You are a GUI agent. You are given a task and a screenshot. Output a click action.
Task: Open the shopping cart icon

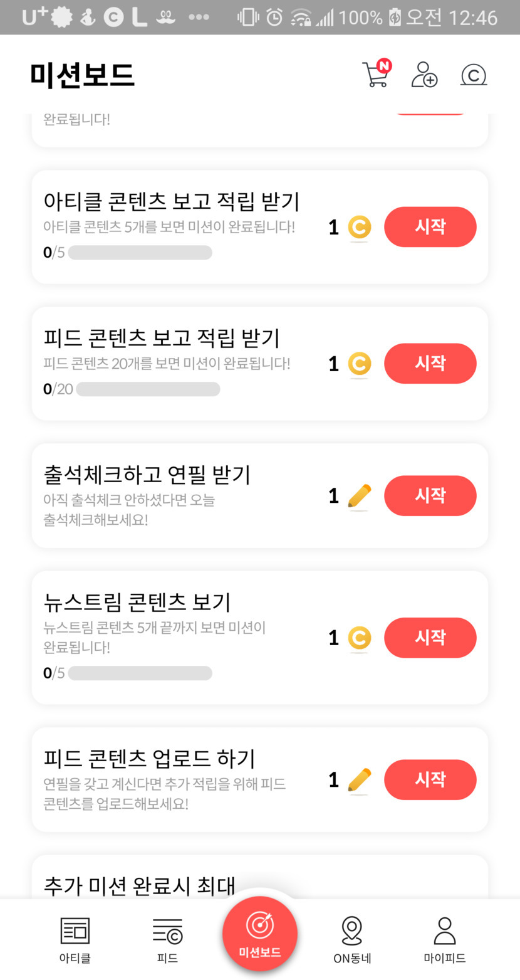tap(376, 74)
